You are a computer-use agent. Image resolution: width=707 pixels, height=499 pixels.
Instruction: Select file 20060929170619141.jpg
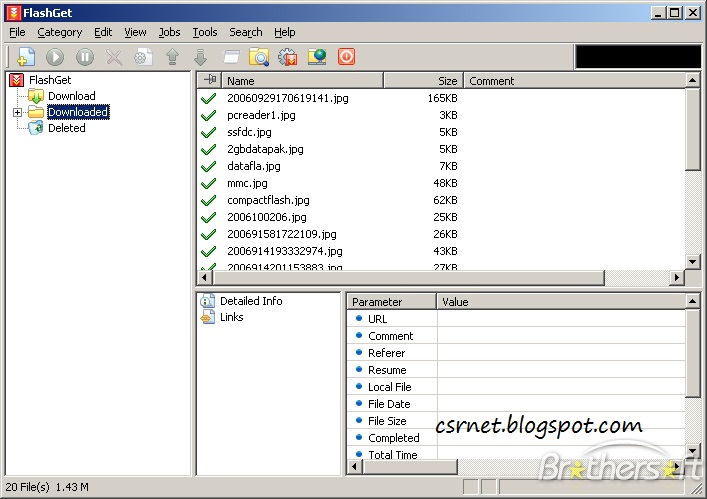(288, 98)
